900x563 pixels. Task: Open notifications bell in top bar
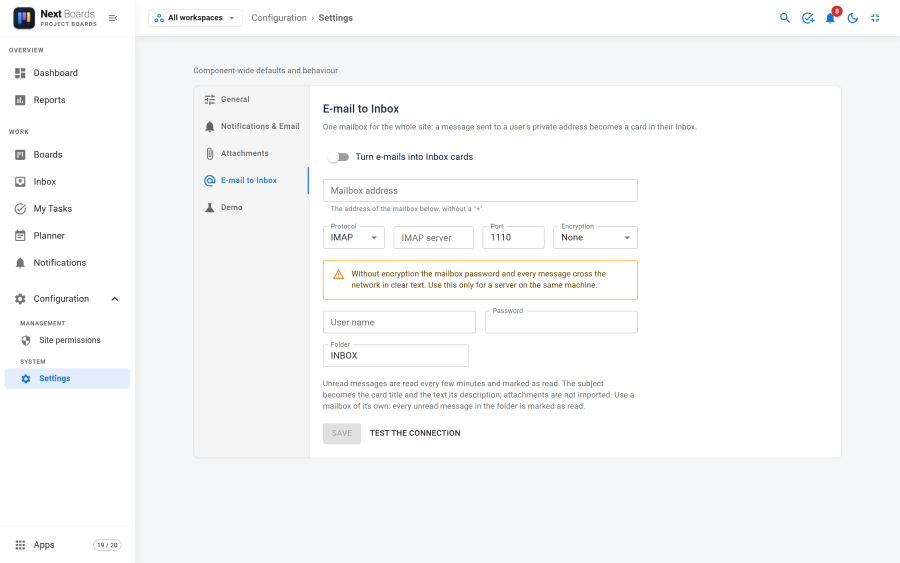point(830,18)
